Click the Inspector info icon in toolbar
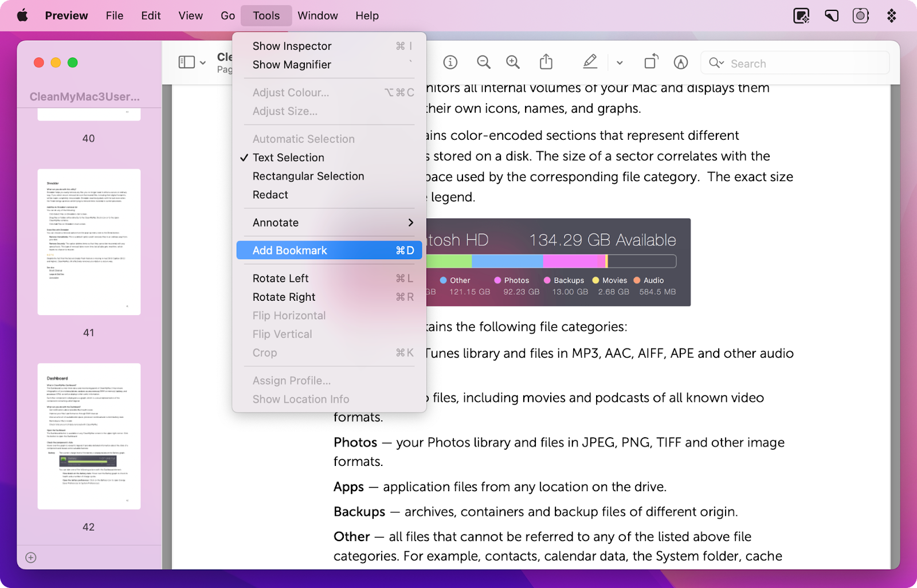Viewport: 917px width, 588px height. (x=450, y=62)
